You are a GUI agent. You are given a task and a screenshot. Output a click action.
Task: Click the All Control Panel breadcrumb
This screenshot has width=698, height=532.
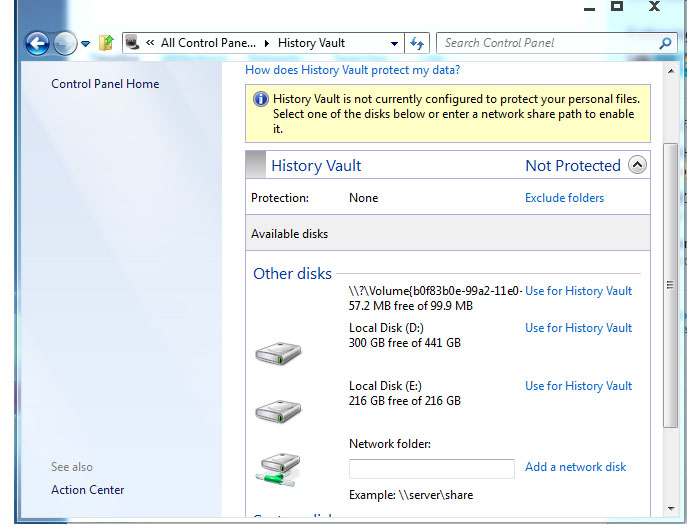click(x=208, y=43)
